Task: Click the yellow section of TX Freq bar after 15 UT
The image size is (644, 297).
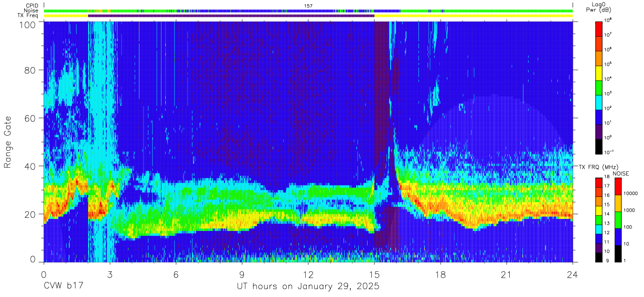Action: (x=474, y=16)
